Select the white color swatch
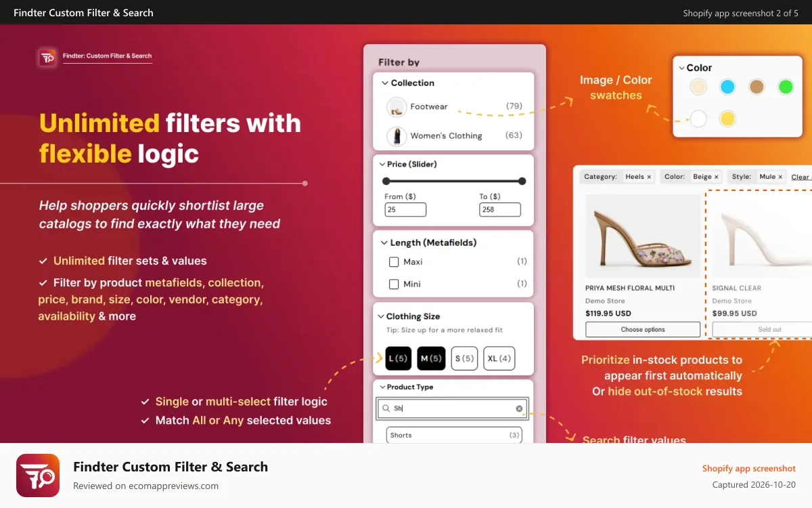Viewport: 812px width, 508px height. pyautogui.click(x=698, y=119)
